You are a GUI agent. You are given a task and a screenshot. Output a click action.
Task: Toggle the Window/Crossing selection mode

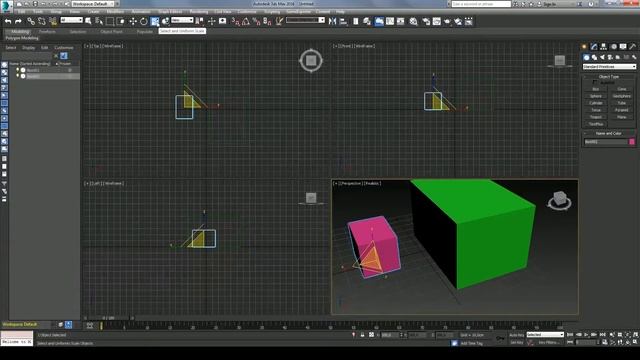[x=121, y=21]
